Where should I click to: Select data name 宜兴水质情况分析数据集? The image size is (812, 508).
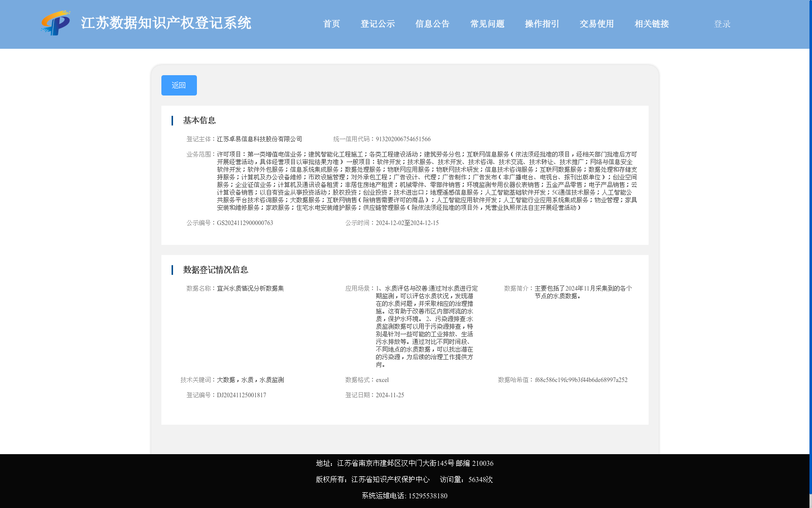click(250, 289)
